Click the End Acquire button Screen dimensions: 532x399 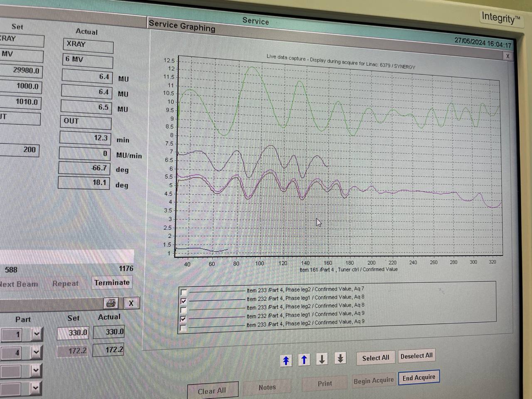(x=419, y=378)
